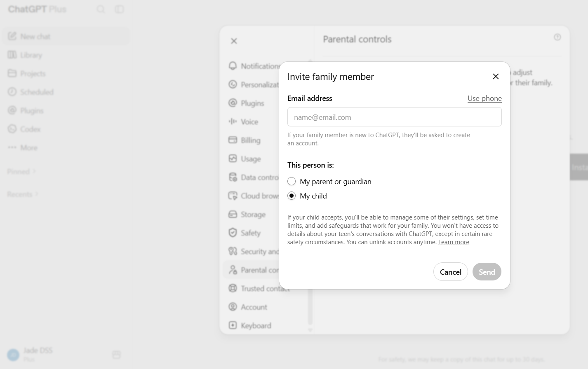
Task: Close the Invite family member dialog
Action: (496, 76)
